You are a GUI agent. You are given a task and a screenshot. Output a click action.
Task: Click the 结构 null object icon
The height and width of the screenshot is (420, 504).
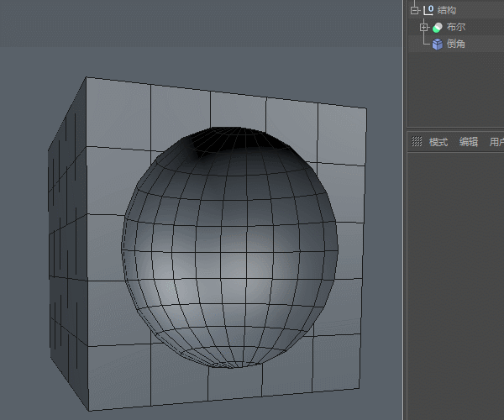428,10
